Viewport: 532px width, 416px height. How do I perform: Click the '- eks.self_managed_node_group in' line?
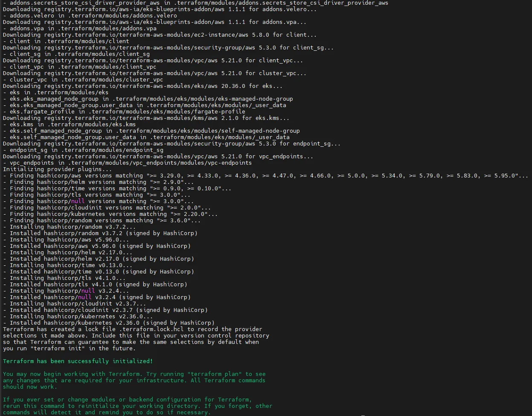pyautogui.click(x=151, y=131)
